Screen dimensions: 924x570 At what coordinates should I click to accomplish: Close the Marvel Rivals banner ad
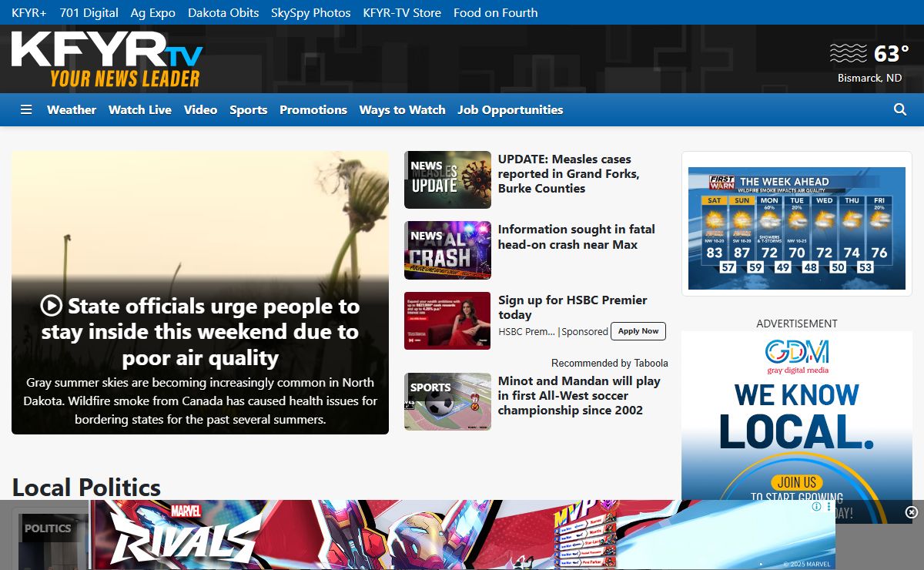click(912, 512)
